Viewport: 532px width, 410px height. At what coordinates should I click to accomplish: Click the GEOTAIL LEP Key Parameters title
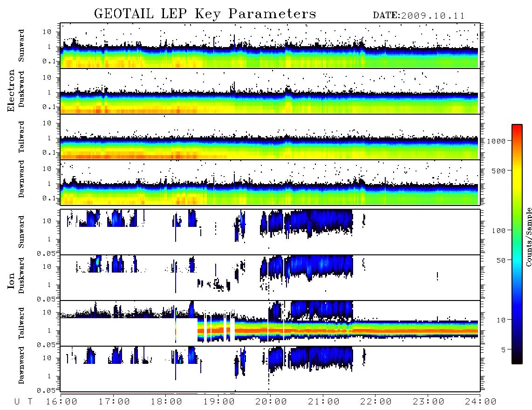(x=205, y=14)
